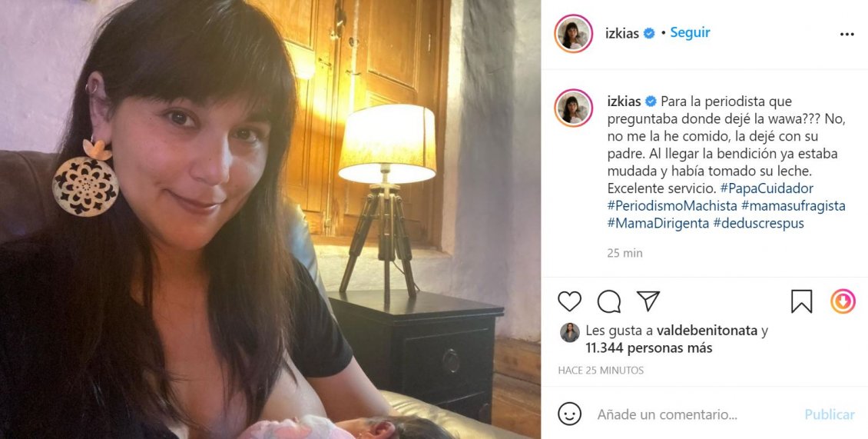Click the izkias profile picture in header
This screenshot has height=439, width=868.
point(573,34)
